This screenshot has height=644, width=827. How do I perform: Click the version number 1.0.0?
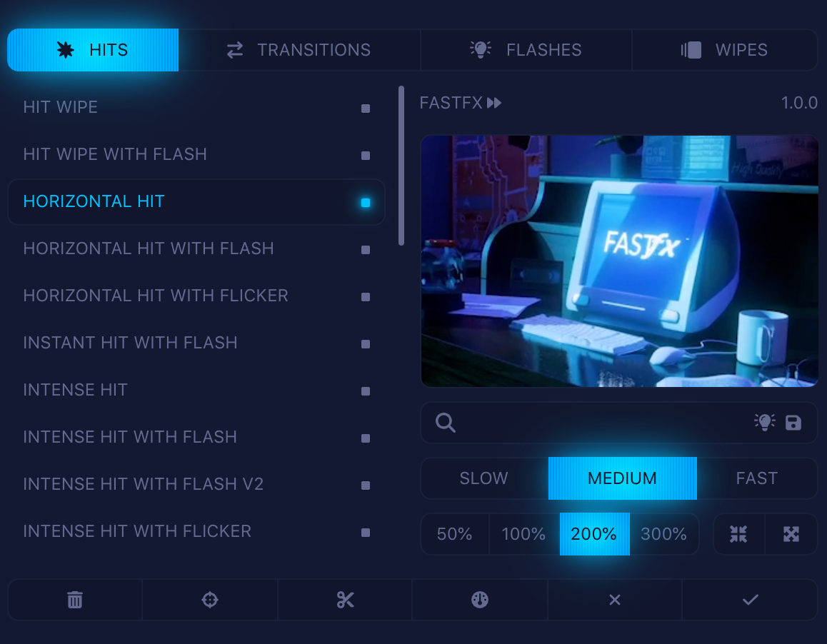click(x=800, y=103)
